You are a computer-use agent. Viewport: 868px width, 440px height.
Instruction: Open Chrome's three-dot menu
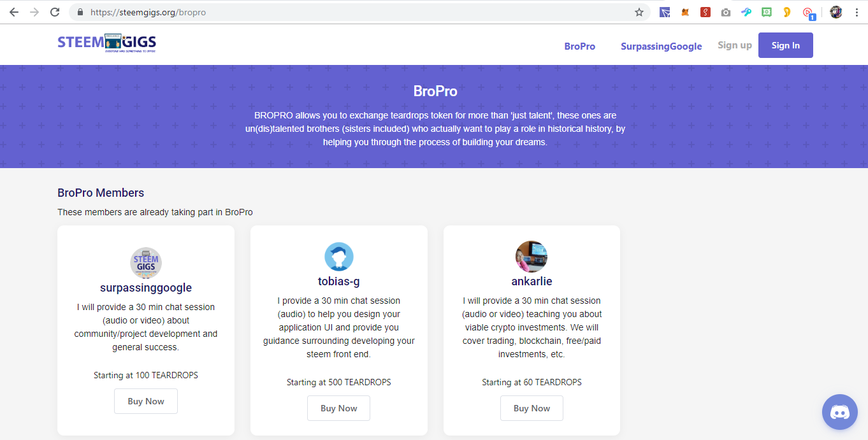pyautogui.click(x=856, y=12)
